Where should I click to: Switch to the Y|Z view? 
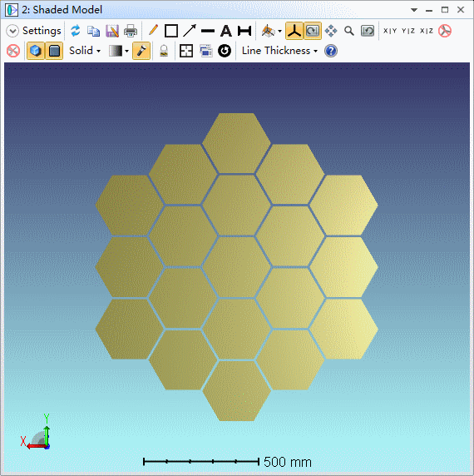tap(408, 31)
